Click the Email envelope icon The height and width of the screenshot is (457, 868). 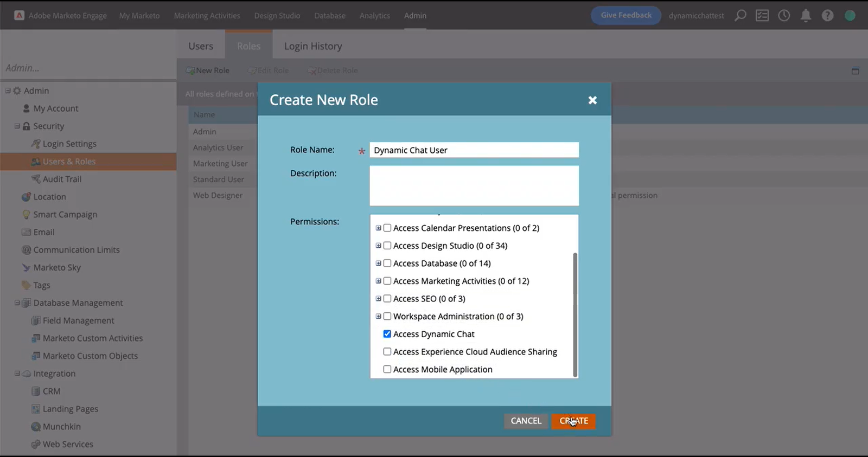tap(26, 232)
